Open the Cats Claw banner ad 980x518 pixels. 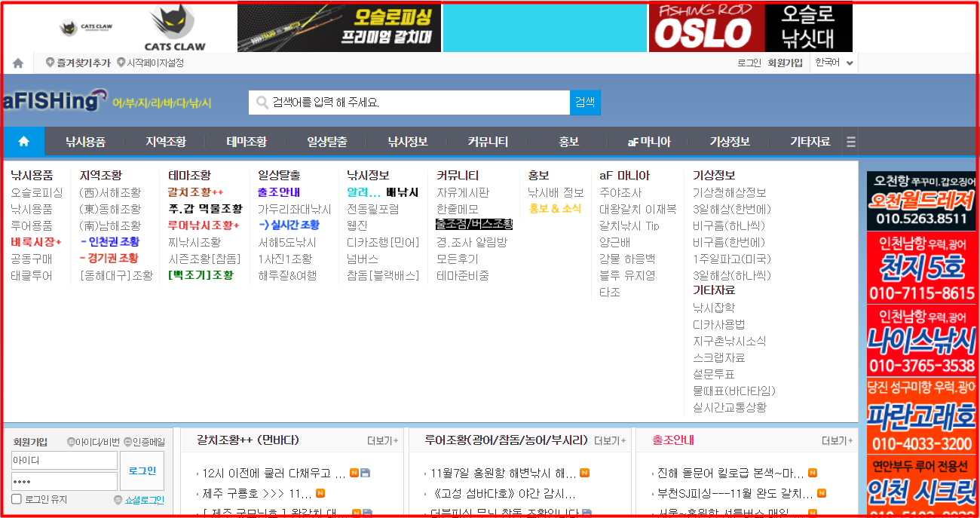[133, 28]
